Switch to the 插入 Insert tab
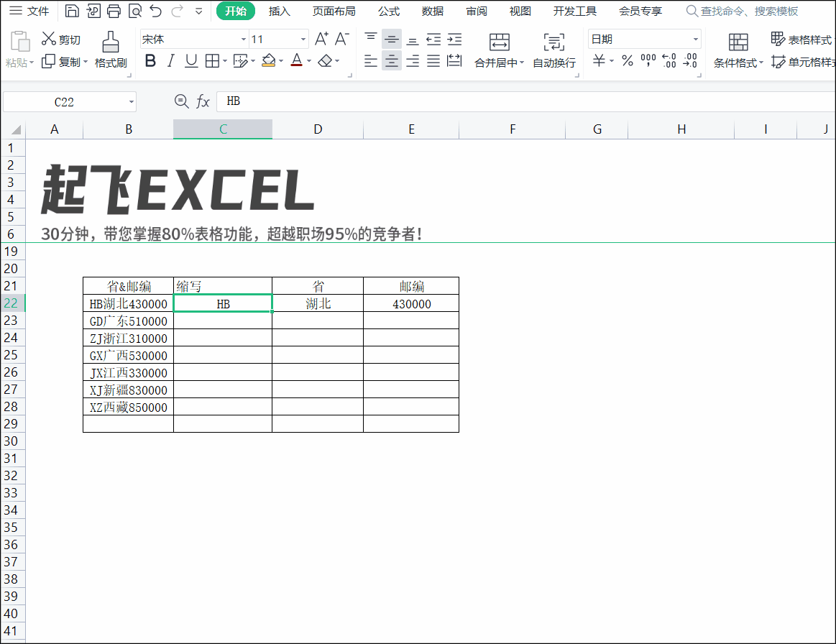The width and height of the screenshot is (836, 644). pyautogui.click(x=280, y=11)
